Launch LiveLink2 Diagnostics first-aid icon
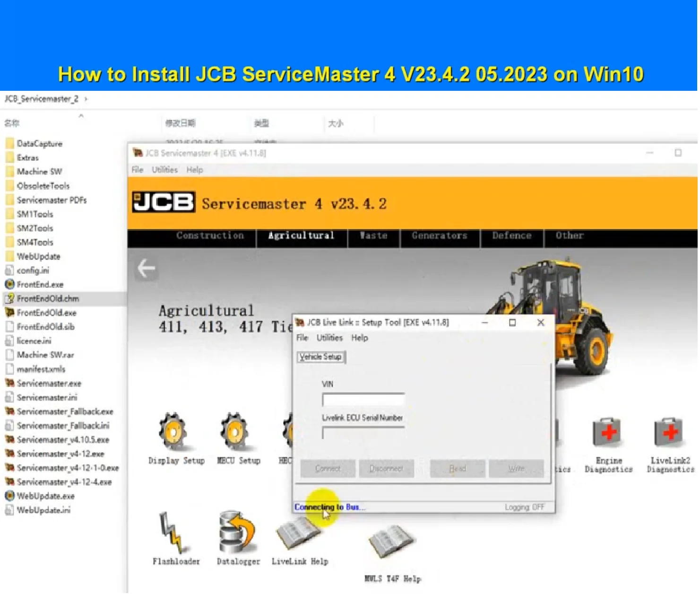Viewport: 700px width, 603px height. (x=669, y=433)
